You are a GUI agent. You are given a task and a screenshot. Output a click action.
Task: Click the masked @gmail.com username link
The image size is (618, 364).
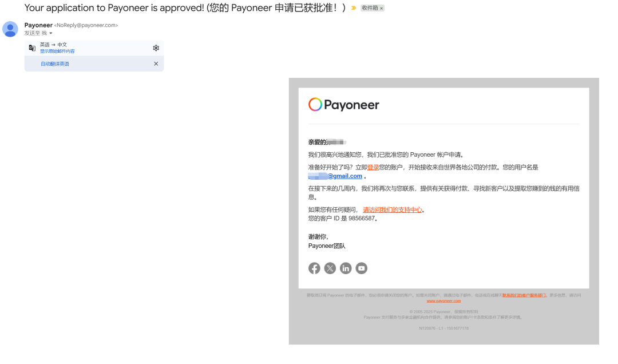point(337,176)
